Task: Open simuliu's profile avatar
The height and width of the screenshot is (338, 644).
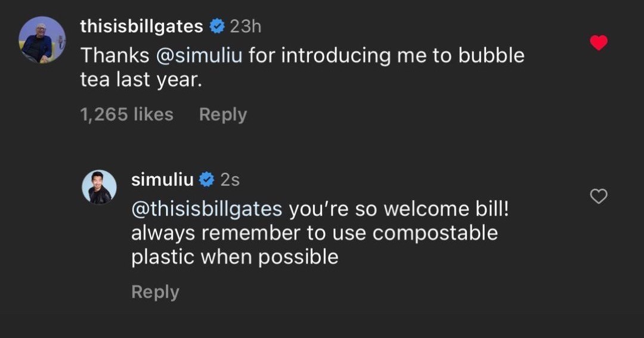Action: tap(99, 187)
